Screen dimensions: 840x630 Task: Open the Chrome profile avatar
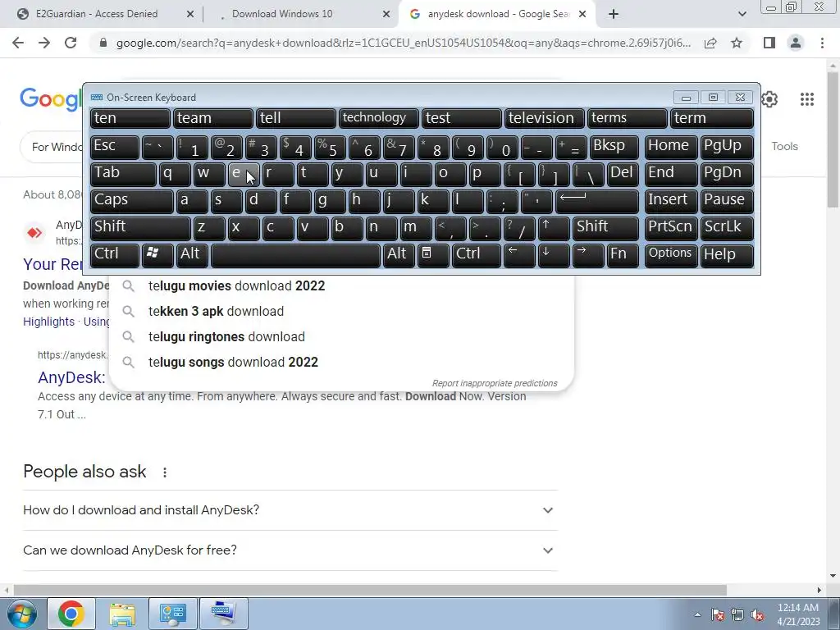pyautogui.click(x=796, y=43)
